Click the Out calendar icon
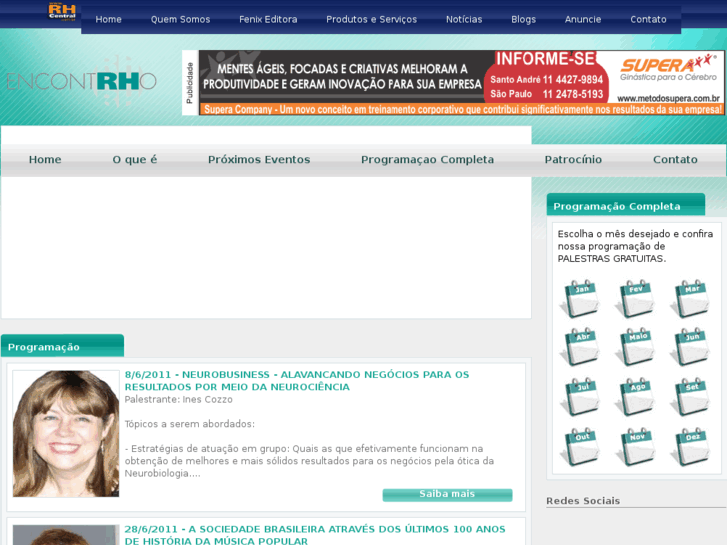 point(580,447)
